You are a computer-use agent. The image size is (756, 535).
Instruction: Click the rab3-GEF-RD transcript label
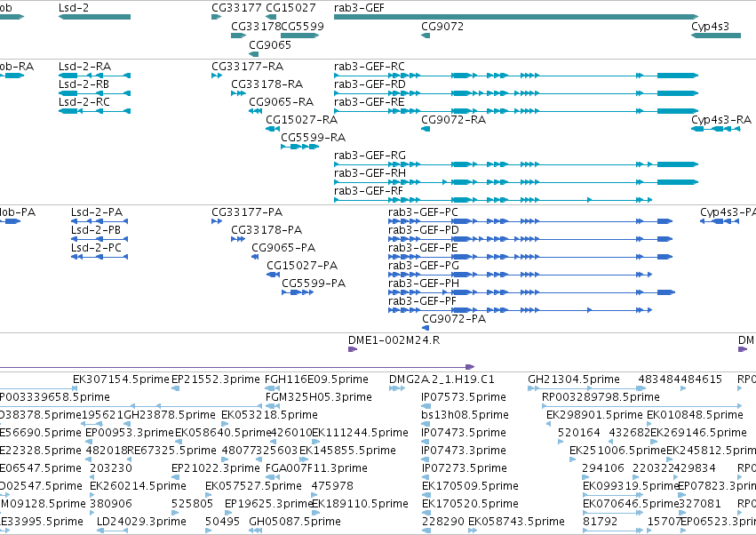pyautogui.click(x=370, y=84)
